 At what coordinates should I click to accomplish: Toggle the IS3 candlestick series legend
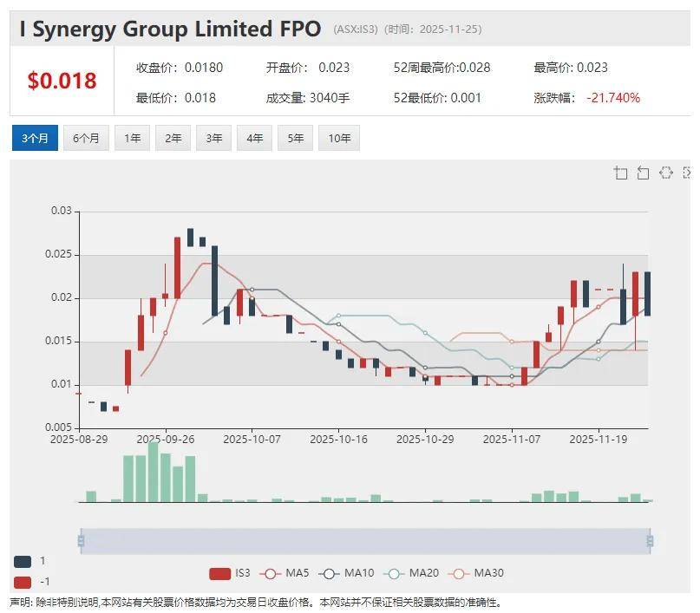tap(230, 573)
